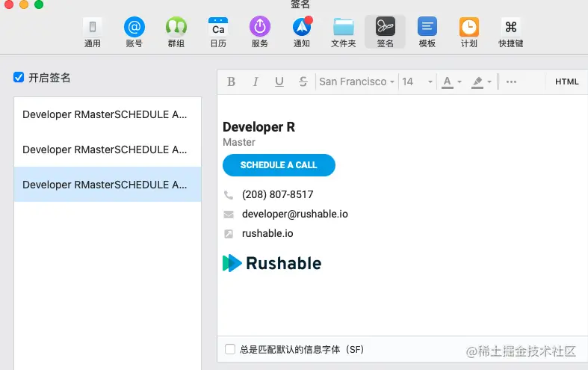
Task: Toggle underline formatting
Action: (279, 81)
